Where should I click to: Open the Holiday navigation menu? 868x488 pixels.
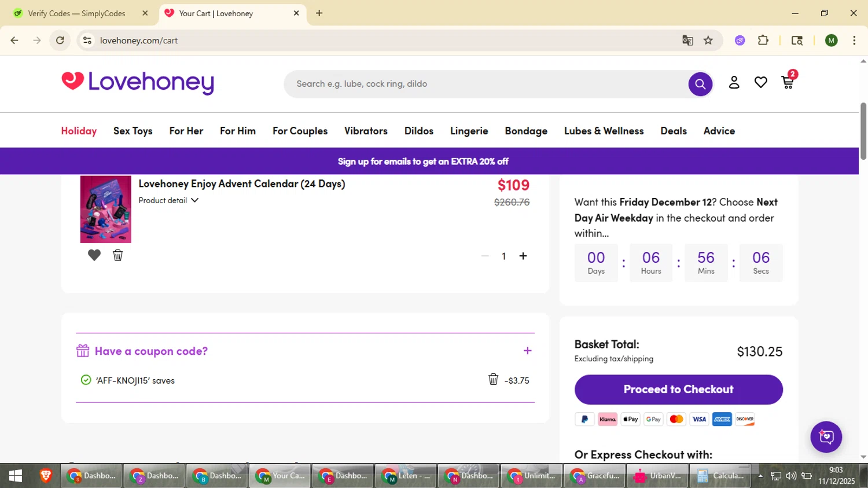(x=79, y=131)
